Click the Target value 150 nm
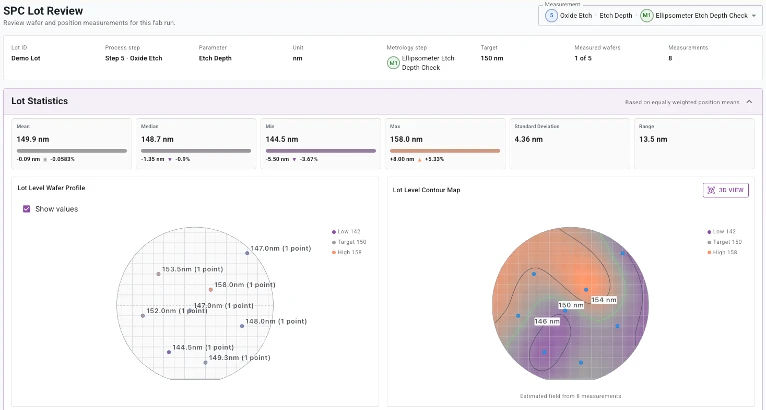 pyautogui.click(x=492, y=58)
